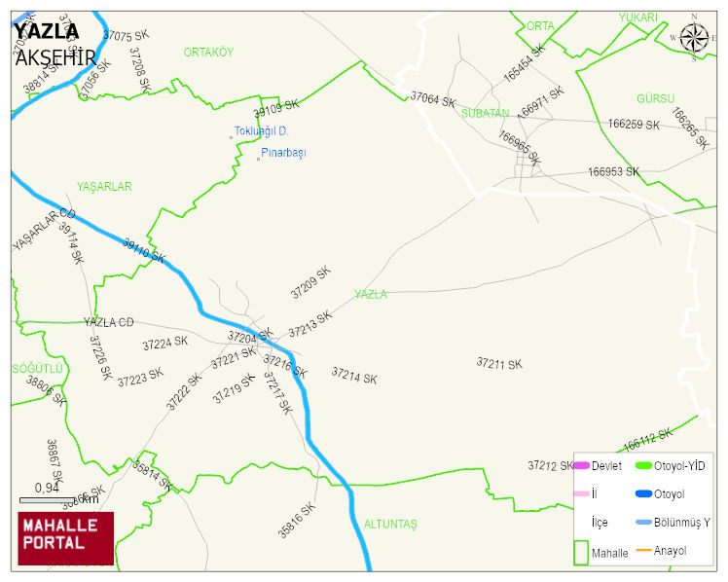Click the Otoyol blue legend swatch
728x582 pixels.
coord(643,493)
